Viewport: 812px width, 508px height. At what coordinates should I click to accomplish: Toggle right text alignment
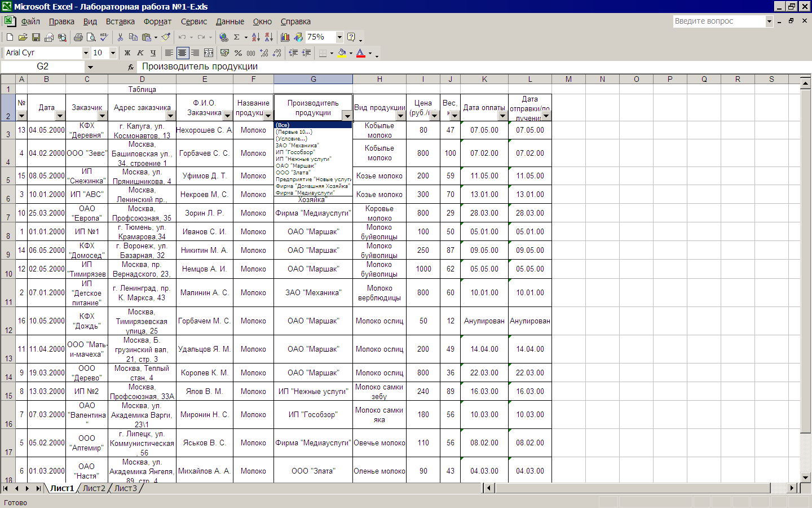[195, 52]
